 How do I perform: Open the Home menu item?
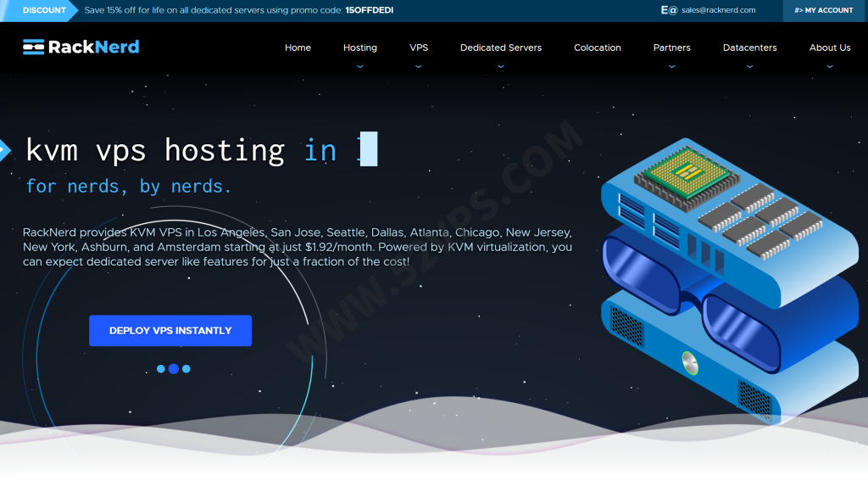point(298,48)
